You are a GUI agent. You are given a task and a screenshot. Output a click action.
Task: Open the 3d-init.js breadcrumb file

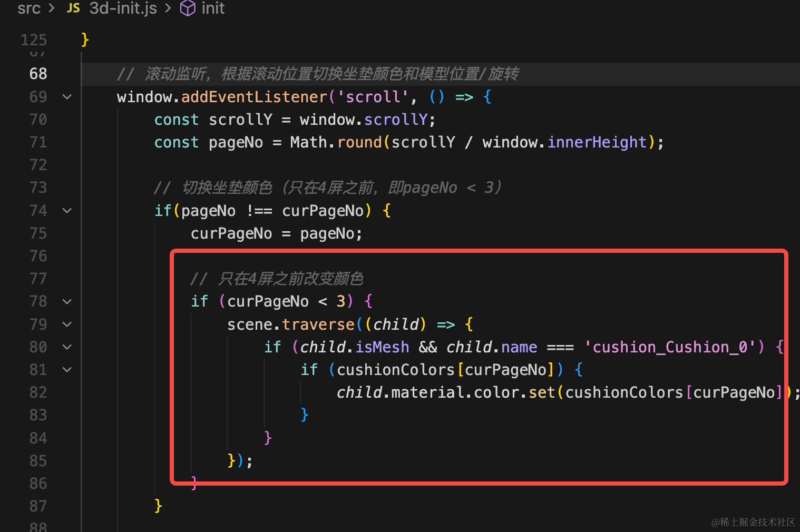[x=123, y=8]
